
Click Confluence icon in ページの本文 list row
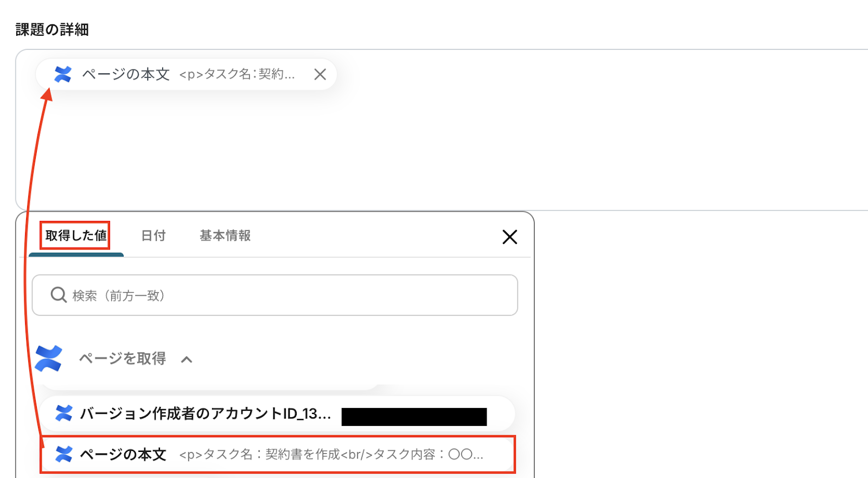pos(64,455)
